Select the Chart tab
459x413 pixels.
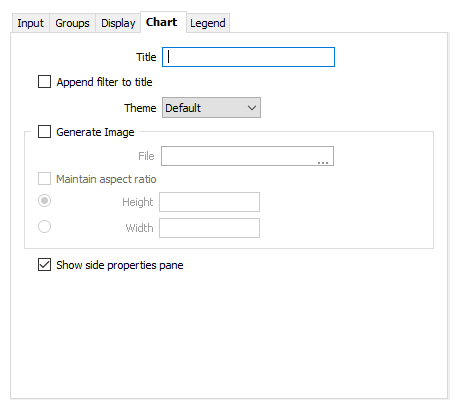[162, 22]
